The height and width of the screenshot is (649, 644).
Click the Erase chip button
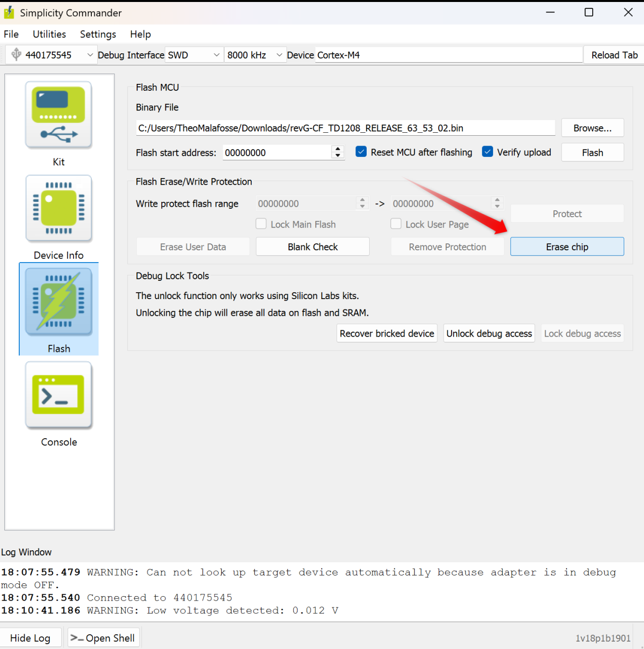[567, 247]
